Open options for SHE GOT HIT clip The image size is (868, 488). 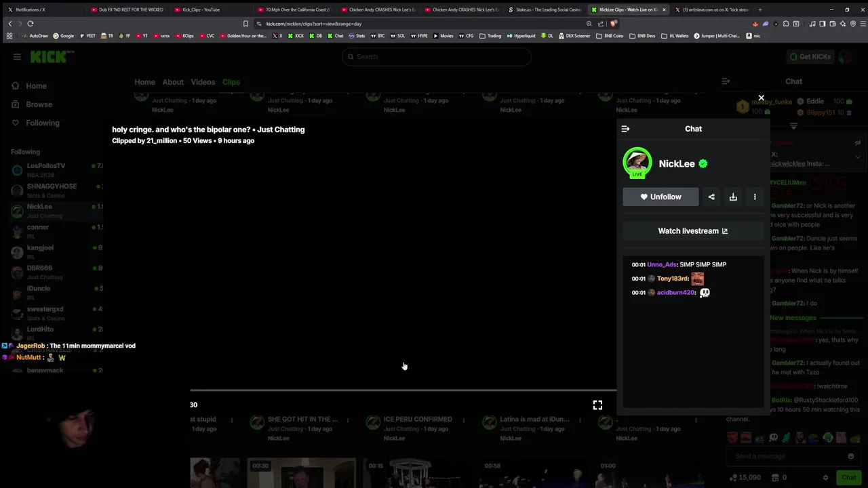pos(348,420)
